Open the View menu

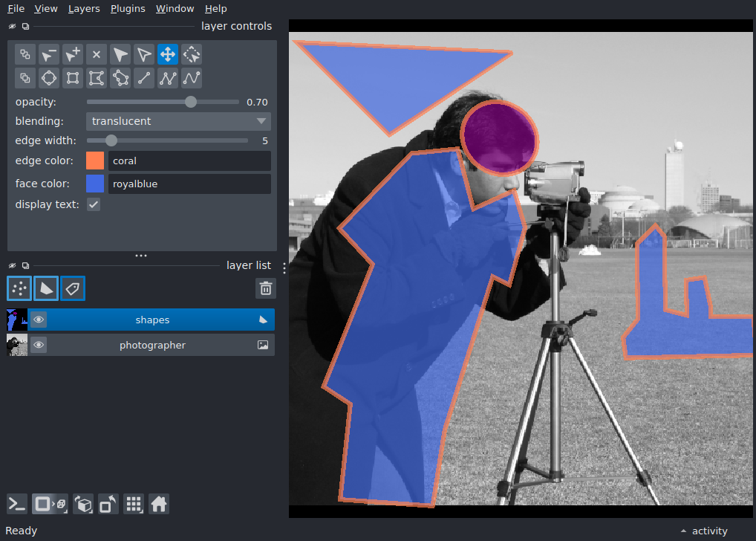[46, 9]
